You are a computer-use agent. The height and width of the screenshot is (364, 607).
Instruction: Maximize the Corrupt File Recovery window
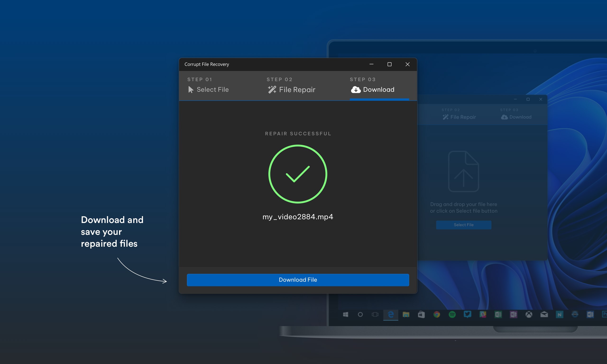click(389, 64)
